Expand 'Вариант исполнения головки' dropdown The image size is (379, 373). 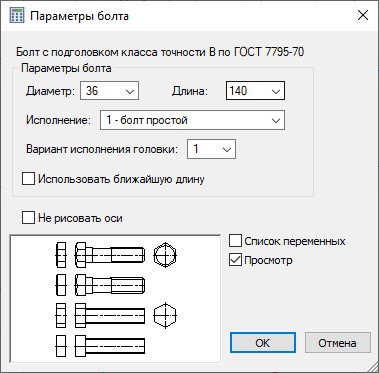(211, 149)
